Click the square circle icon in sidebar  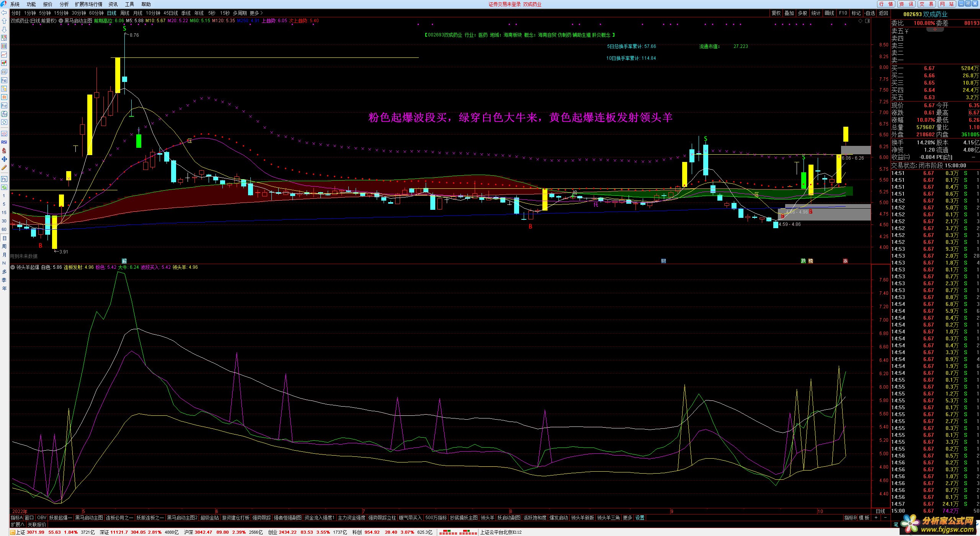click(x=4, y=122)
